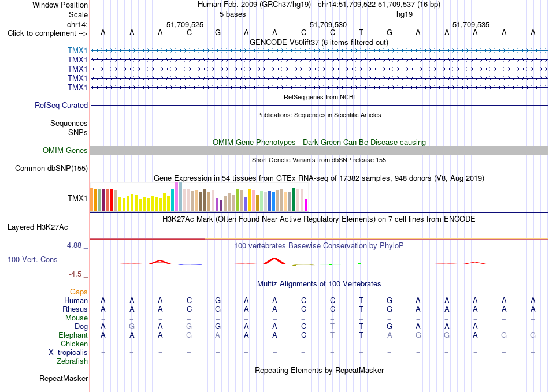
Task: Click the RefSeq Curated intron line
Action: point(319,105)
